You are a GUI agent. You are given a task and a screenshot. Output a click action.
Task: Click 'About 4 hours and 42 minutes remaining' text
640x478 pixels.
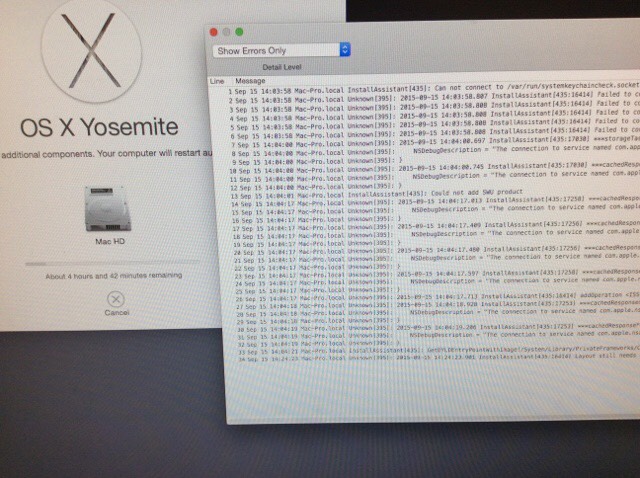click(x=113, y=276)
